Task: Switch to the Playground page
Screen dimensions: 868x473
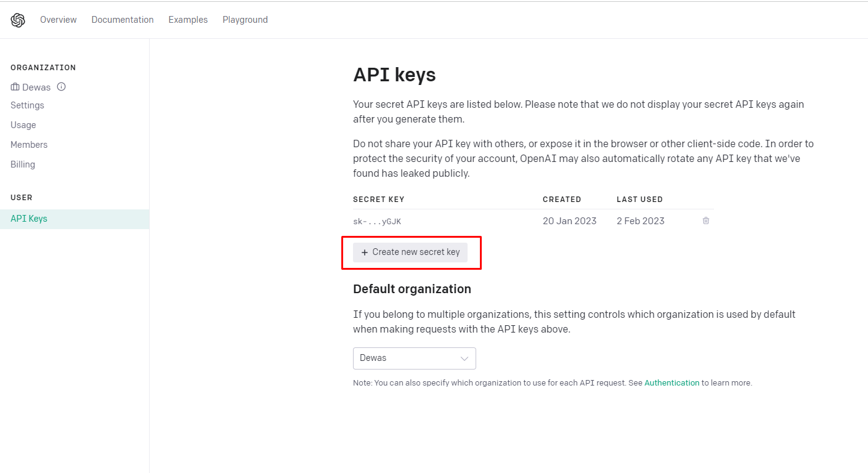Action: pos(245,20)
